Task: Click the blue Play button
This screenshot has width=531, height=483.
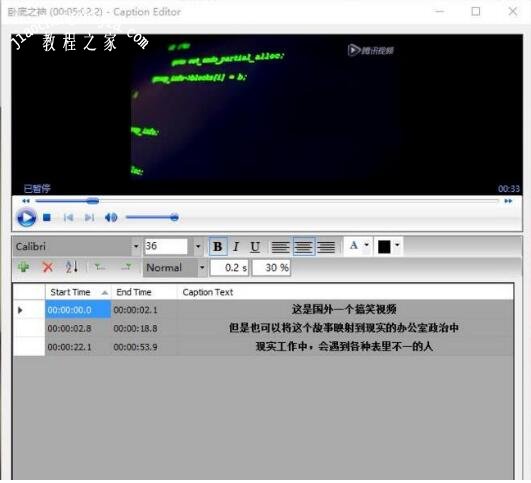Action: 26,217
